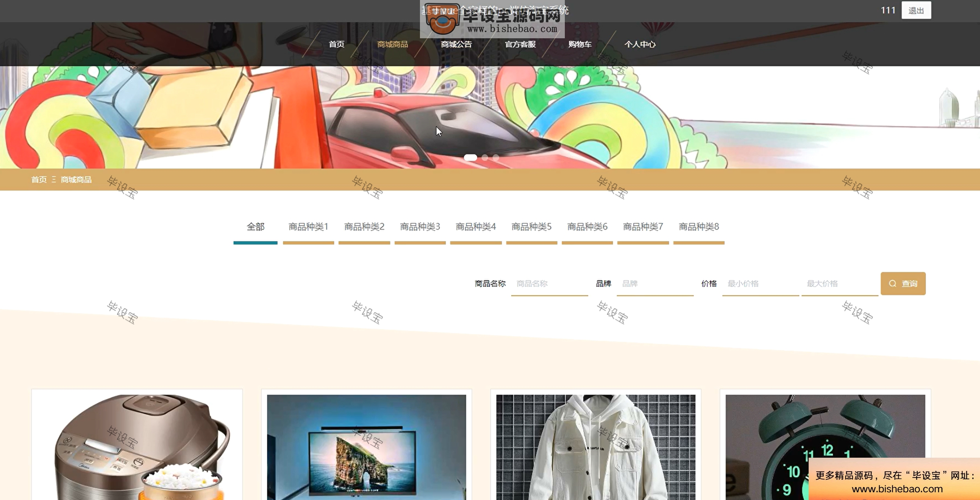Focus the 商品名称 search input field
Viewport: 980px width, 500px height.
coord(549,284)
